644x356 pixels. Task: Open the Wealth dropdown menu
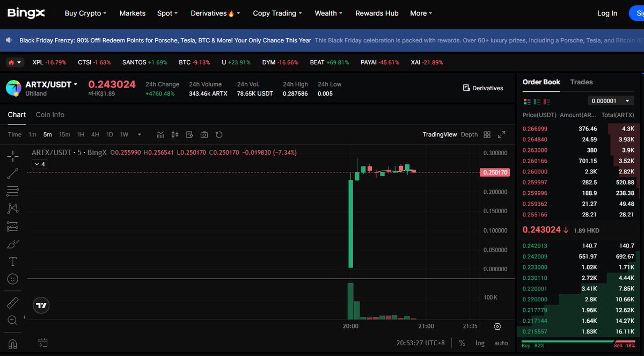tap(329, 13)
